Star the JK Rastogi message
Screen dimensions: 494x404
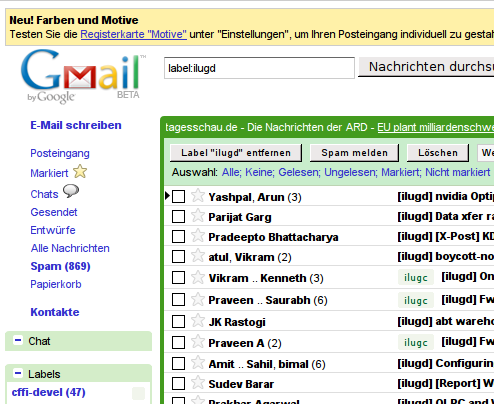coord(198,321)
